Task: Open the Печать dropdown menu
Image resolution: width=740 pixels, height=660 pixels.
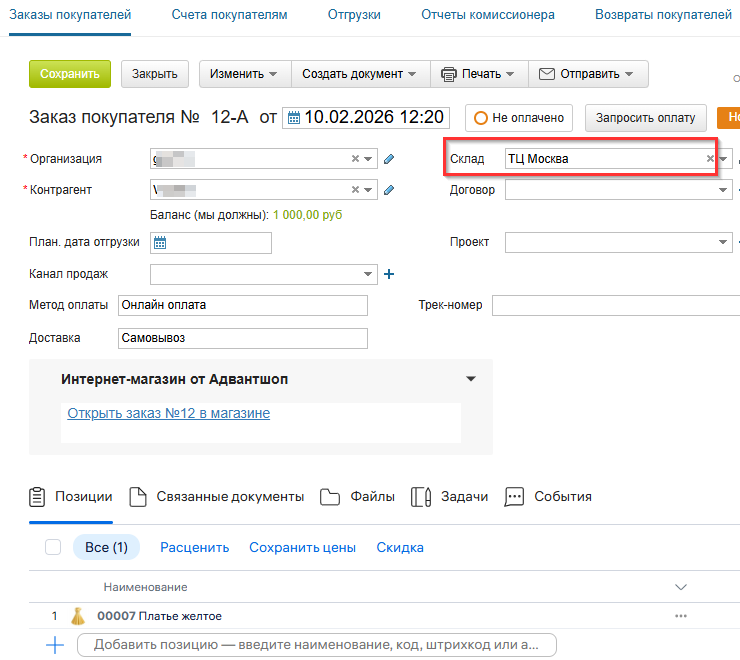Action: 478,74
